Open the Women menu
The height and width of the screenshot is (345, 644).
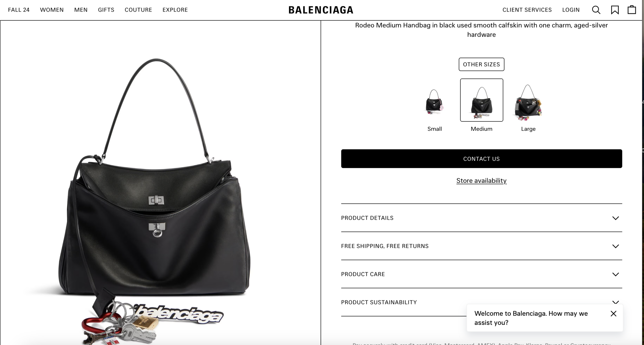point(52,10)
